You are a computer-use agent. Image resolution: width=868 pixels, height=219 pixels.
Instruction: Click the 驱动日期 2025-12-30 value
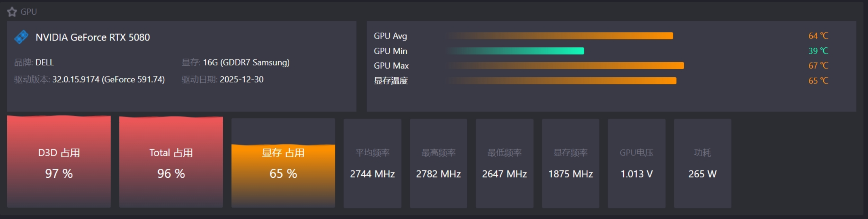click(x=242, y=79)
